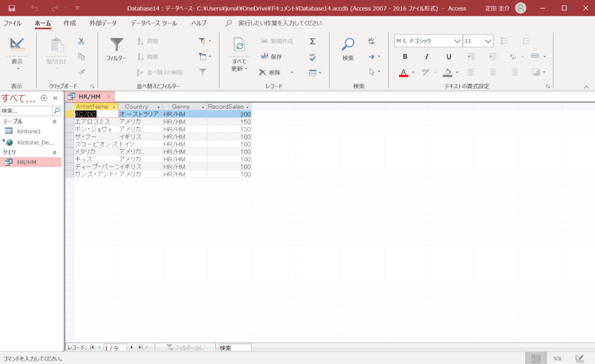The width and height of the screenshot is (595, 364).
Task: Go to the last record
Action: 140,348
